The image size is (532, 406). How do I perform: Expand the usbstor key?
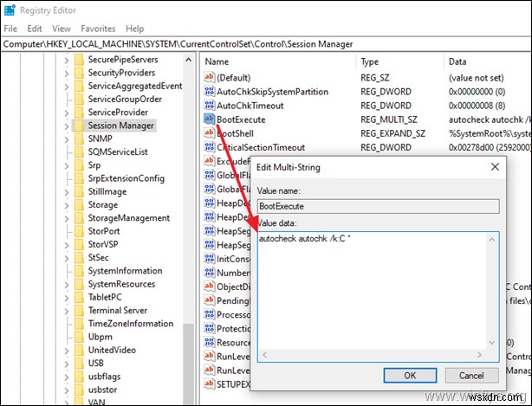coord(67,390)
